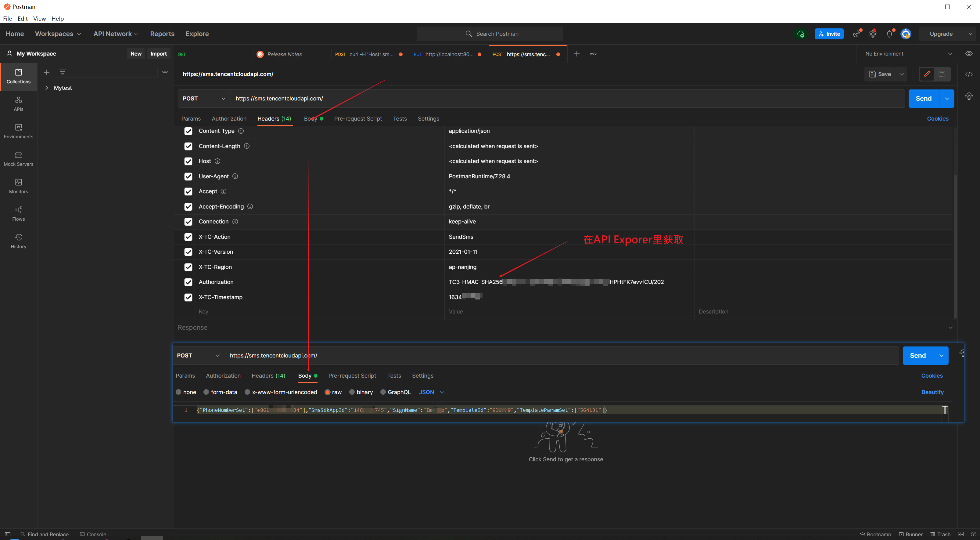This screenshot has height=540, width=980.
Task: Click the empty header Key field
Action: 319,311
